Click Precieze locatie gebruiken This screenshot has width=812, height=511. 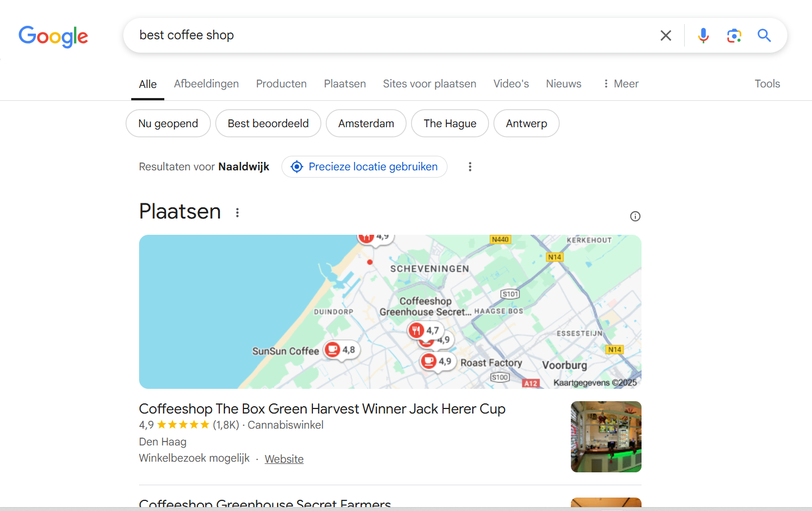pos(364,166)
